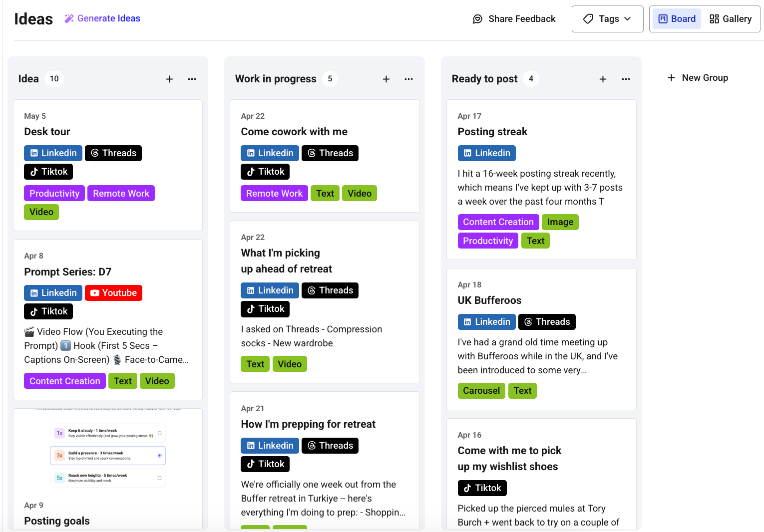This screenshot has width=764, height=532.
Task: Click Work in progress count badge 5
Action: (x=330, y=79)
